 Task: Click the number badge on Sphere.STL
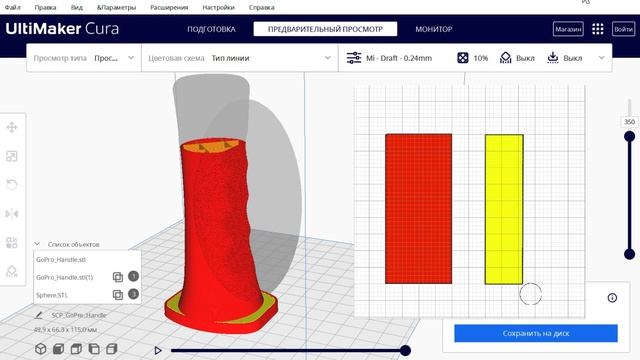(x=133, y=294)
